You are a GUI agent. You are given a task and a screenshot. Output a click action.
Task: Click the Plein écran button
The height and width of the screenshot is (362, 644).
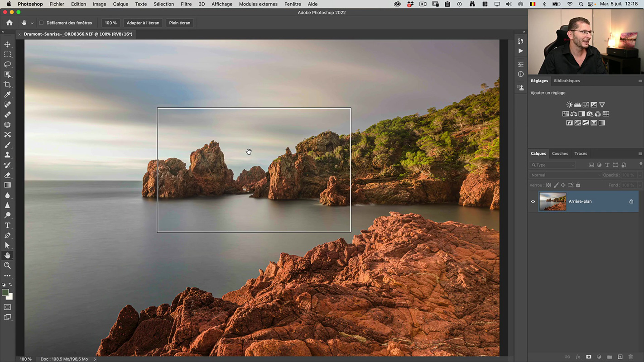[180, 23]
